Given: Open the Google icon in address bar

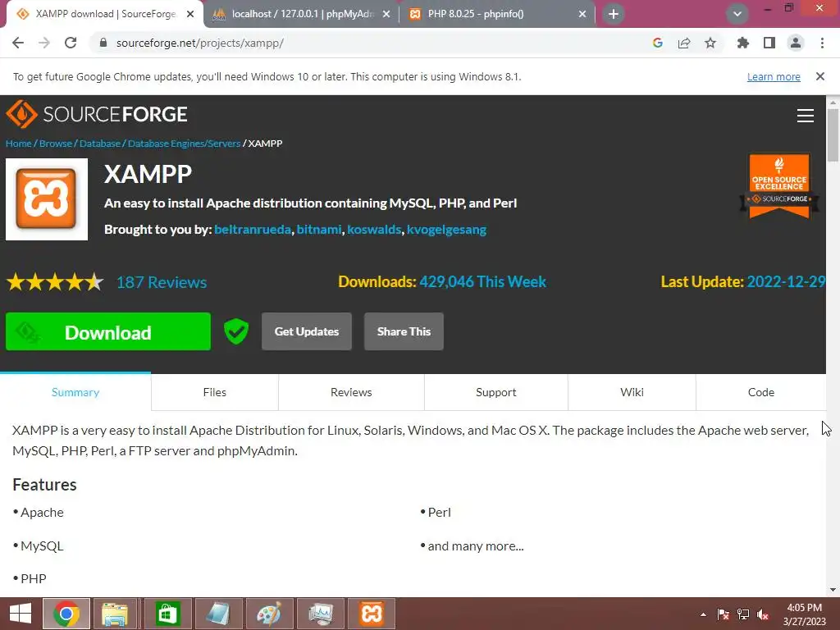Looking at the screenshot, I should tap(658, 43).
